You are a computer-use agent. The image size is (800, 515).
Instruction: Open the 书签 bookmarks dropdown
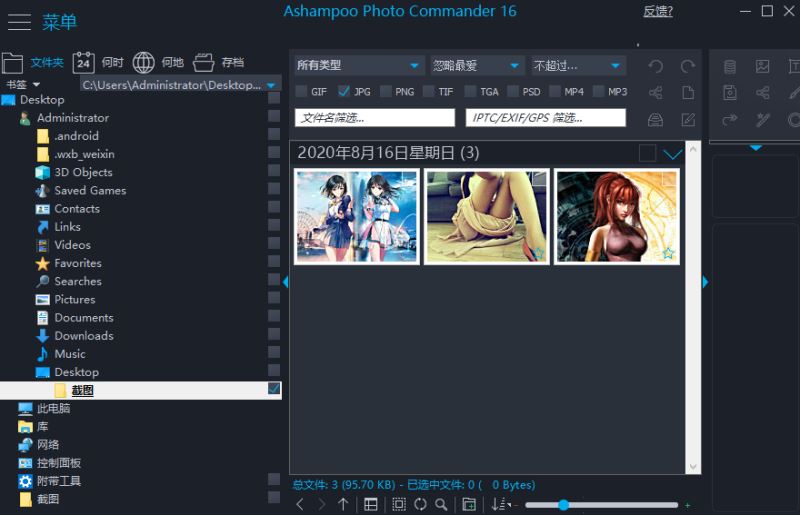pyautogui.click(x=23, y=84)
